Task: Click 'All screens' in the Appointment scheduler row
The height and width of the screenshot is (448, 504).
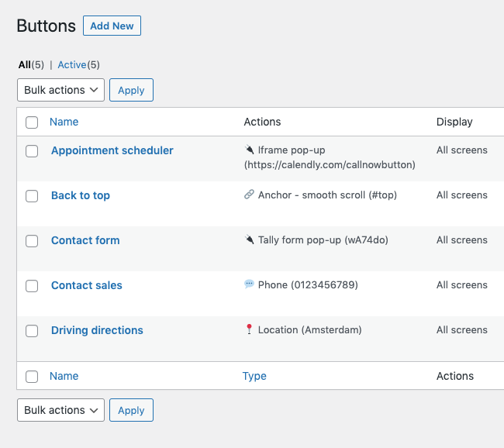Action: click(462, 150)
